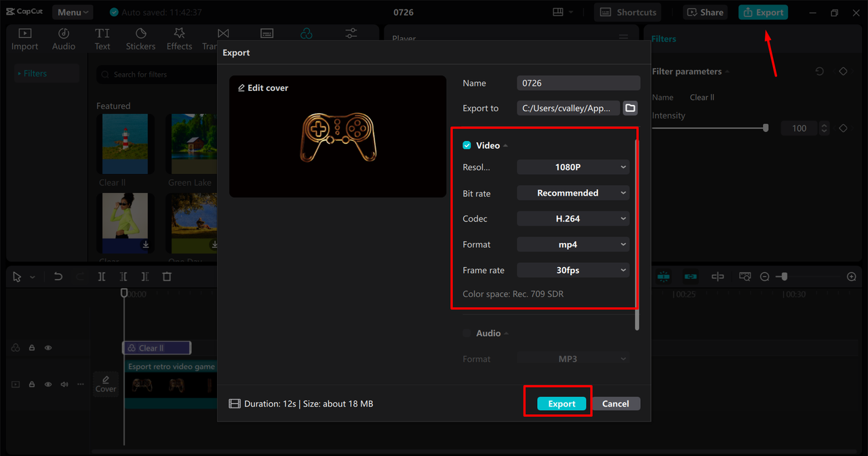Delete left of playhead
The image size is (868, 456).
pyautogui.click(x=123, y=276)
